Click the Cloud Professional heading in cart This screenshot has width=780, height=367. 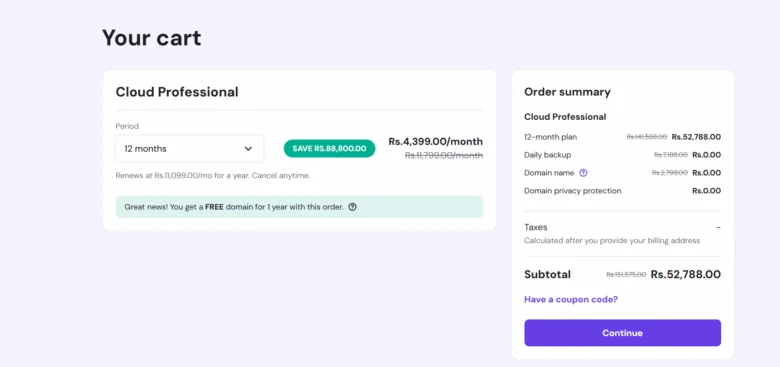point(177,92)
